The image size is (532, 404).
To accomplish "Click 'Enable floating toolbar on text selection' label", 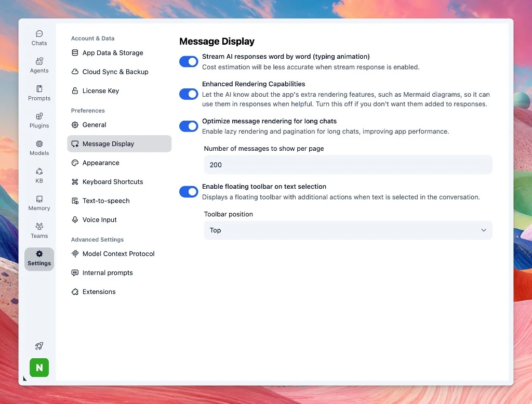I will tap(264, 186).
